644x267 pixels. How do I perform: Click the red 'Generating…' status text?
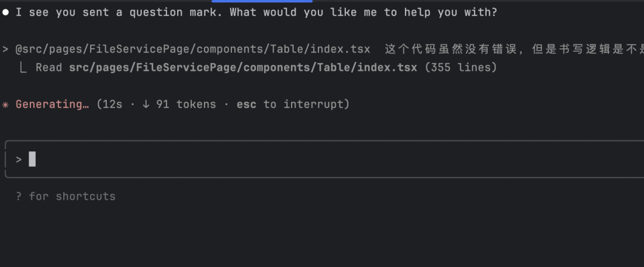point(52,104)
